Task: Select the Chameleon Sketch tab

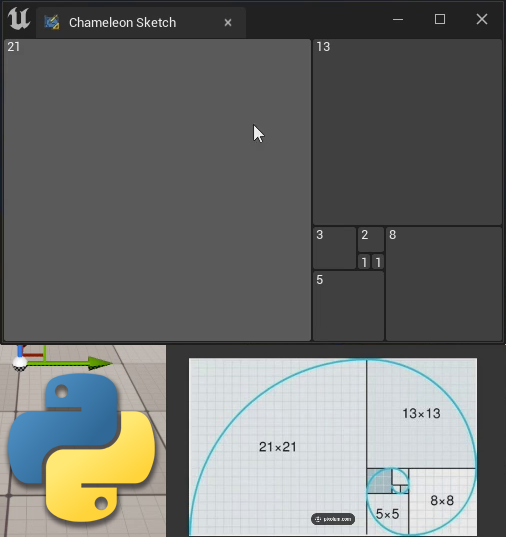Action: 141,23
